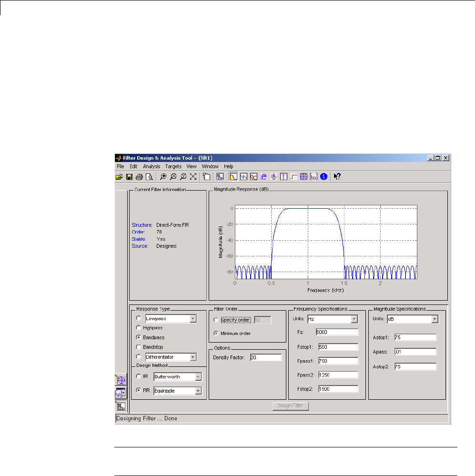Screen dimensions: 475x476
Task: Open the frequency Units Hz dropdown
Action: (354, 319)
